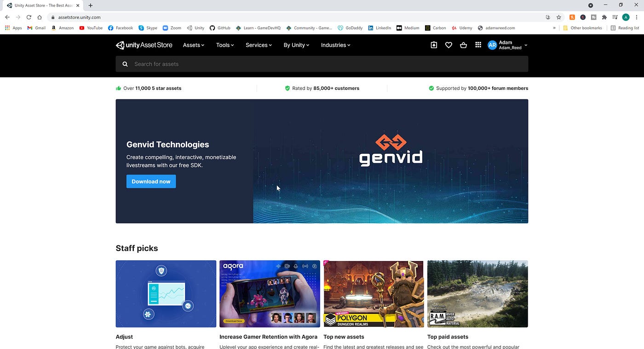Click the AR user avatar
This screenshot has height=349, width=644.
[492, 45]
